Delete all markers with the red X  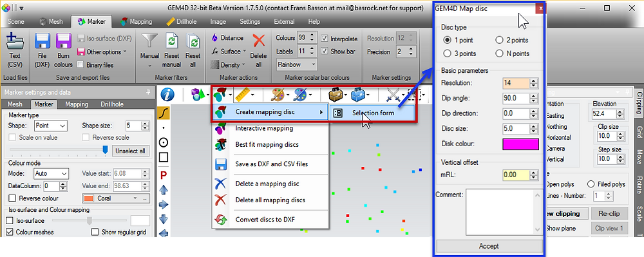tap(258, 51)
